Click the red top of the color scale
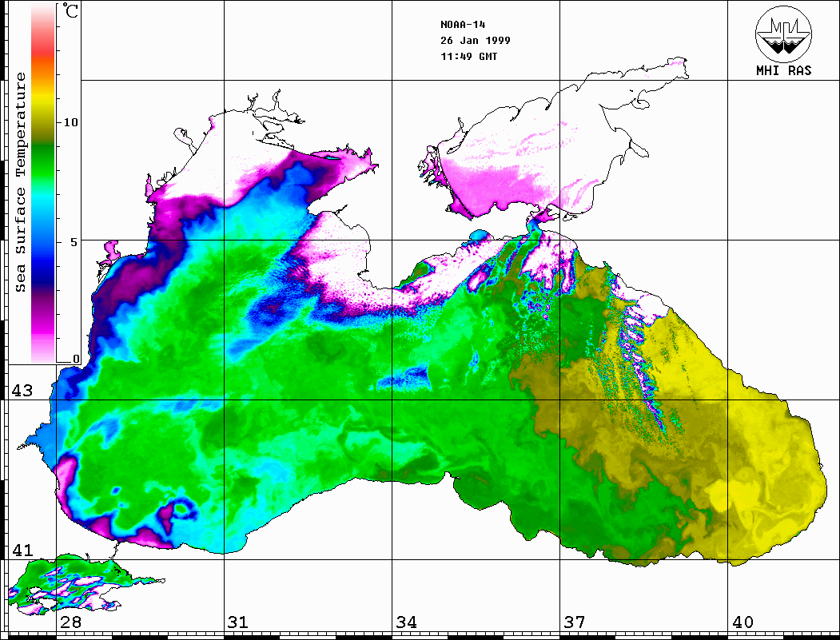840x640 pixels. coord(43,51)
